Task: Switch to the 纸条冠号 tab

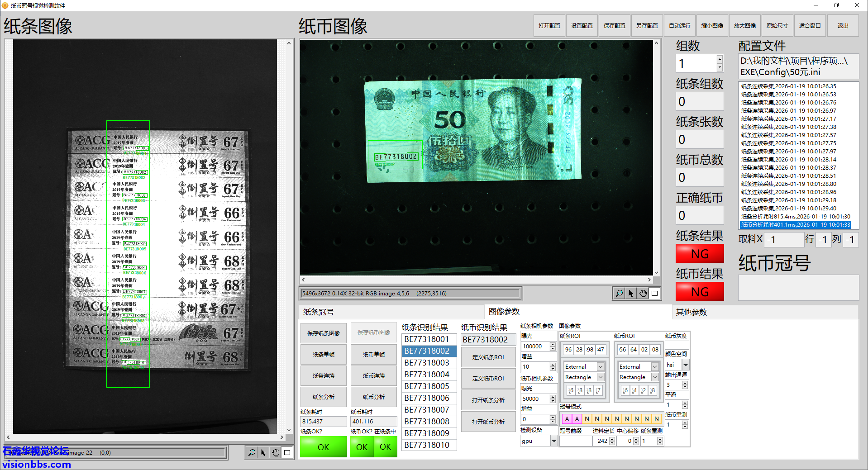Action: pos(319,312)
